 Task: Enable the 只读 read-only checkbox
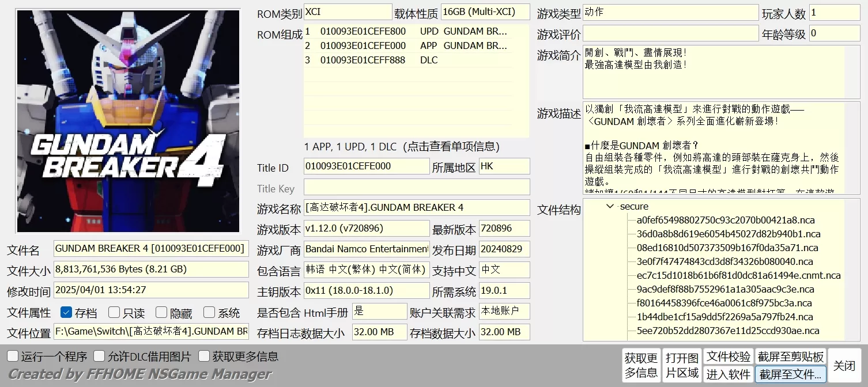coord(114,313)
